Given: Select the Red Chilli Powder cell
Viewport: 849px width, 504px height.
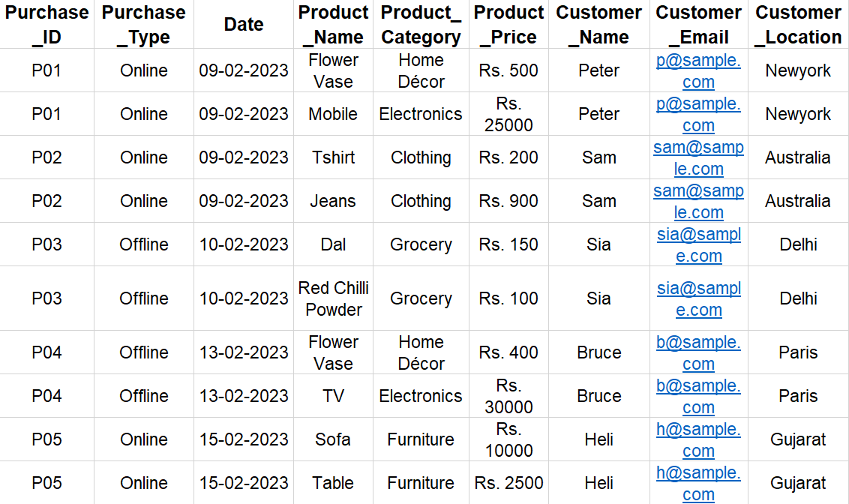Looking at the screenshot, I should coord(333,298).
